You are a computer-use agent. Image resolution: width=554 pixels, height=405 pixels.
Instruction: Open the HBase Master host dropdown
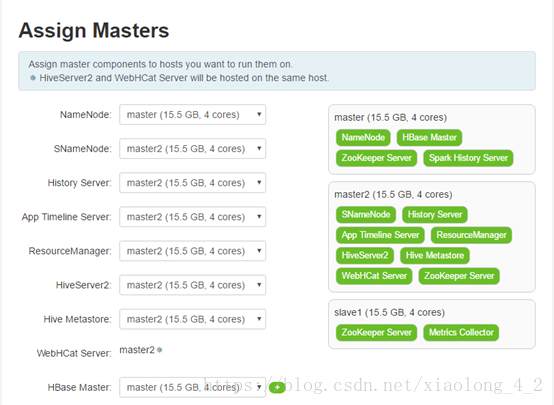(193, 387)
